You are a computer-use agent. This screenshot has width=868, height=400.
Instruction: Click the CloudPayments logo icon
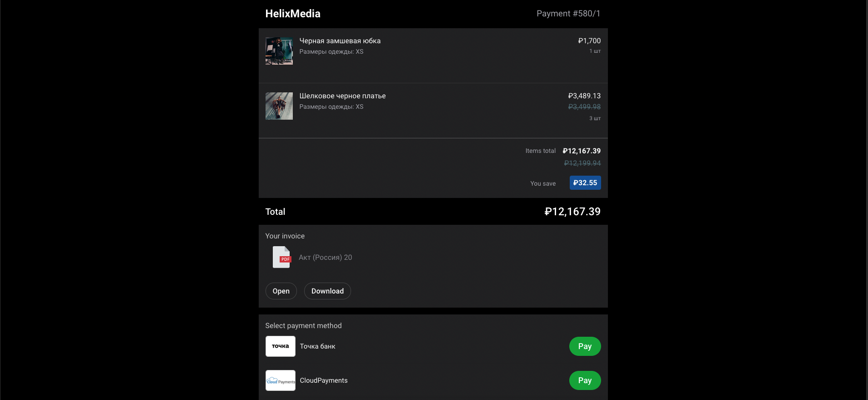click(281, 380)
